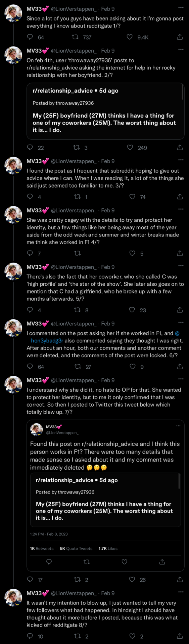The height and width of the screenshot is (644, 189).
Task: Like the tweet showing 9.4K likes
Action: 130,37
